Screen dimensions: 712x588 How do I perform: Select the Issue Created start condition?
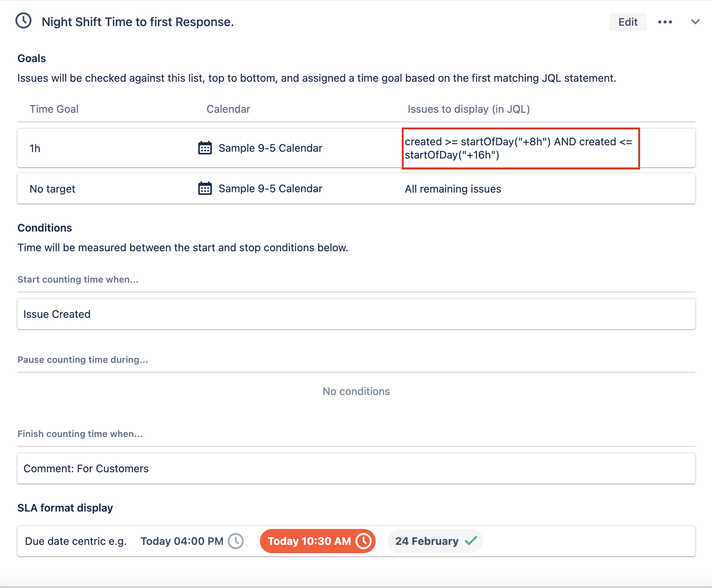(x=356, y=314)
